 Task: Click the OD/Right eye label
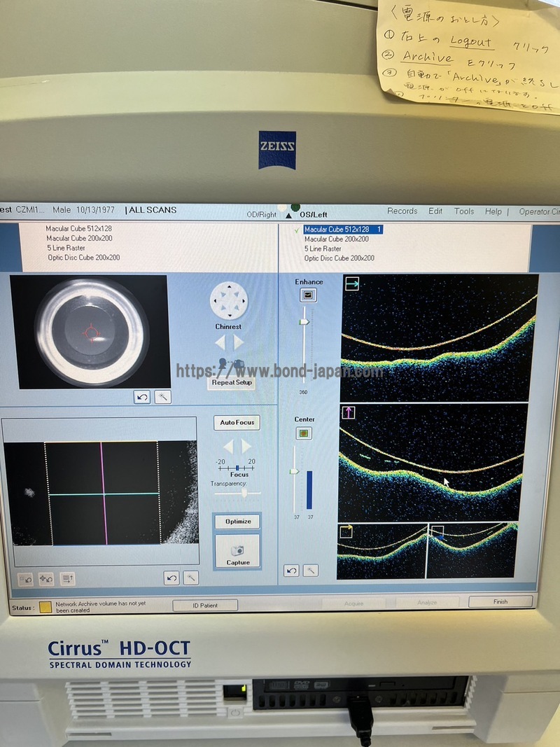pyautogui.click(x=261, y=215)
